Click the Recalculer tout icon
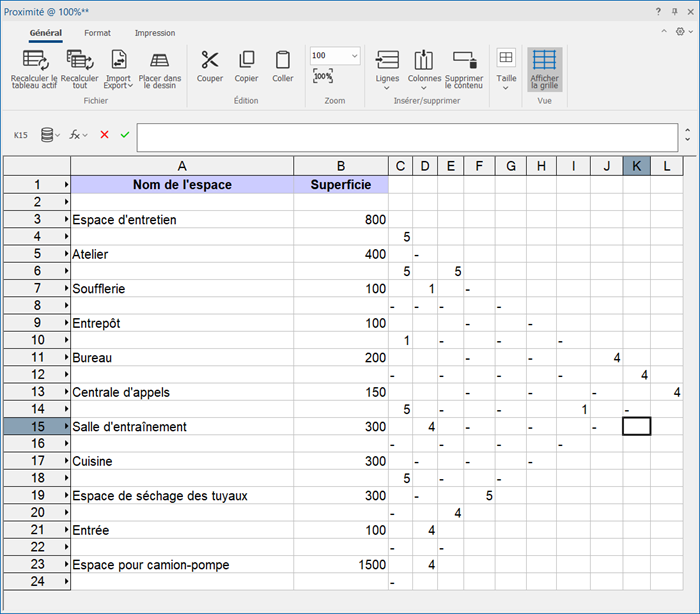 point(79,60)
